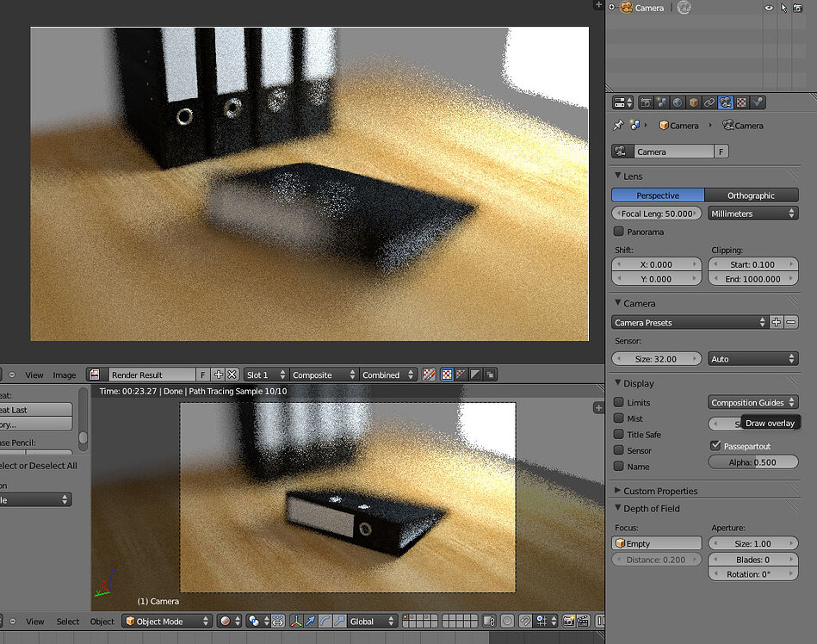This screenshot has height=644, width=817.
Task: Click the OpenGL render image camera icon
Action: click(568, 621)
